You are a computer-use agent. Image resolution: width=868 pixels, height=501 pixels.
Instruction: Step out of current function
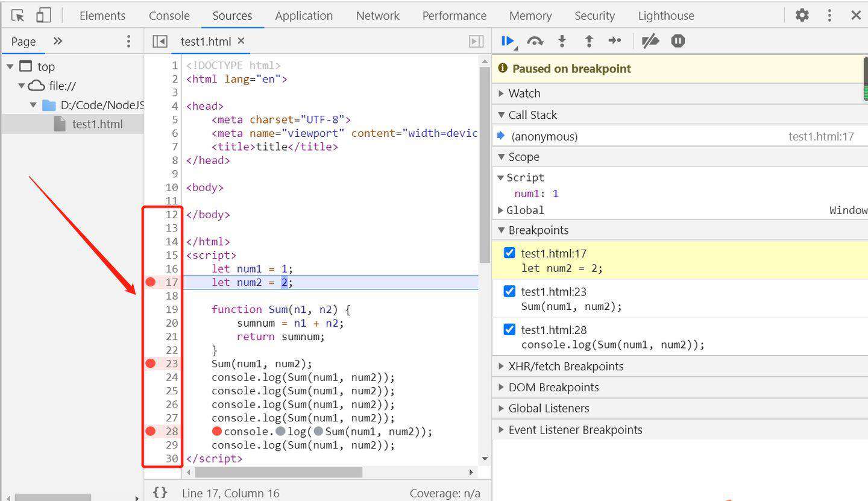tap(589, 41)
